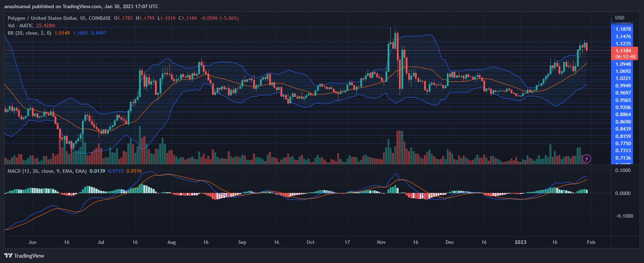Click the orange MACD signal value 0.0576

click(134, 171)
